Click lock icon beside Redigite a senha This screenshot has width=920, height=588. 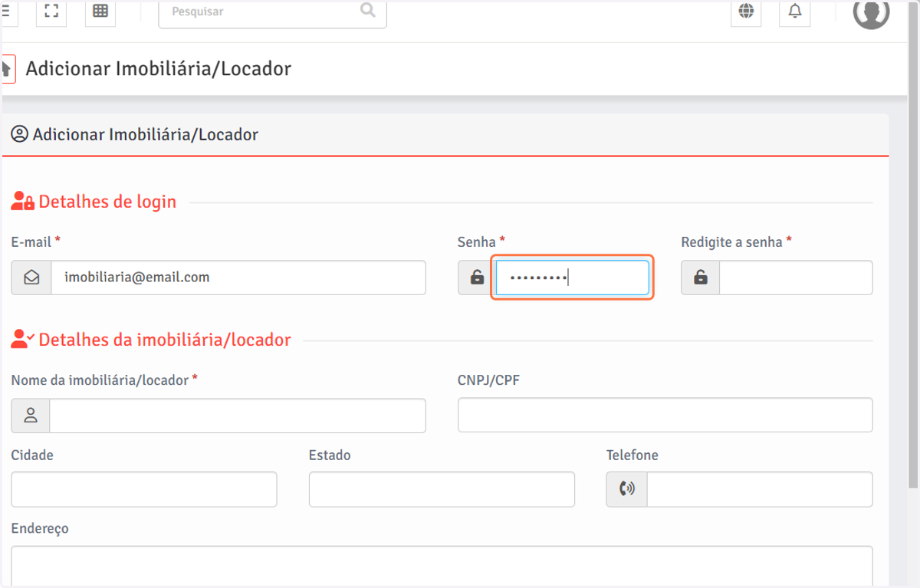(701, 278)
